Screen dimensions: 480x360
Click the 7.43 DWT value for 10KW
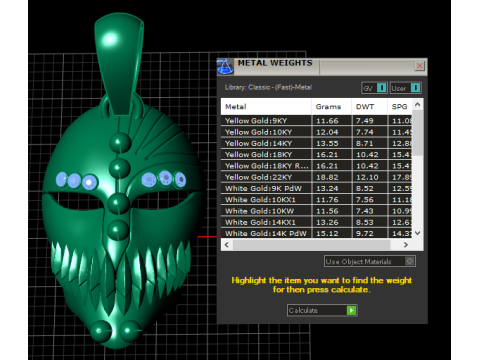[x=365, y=211]
